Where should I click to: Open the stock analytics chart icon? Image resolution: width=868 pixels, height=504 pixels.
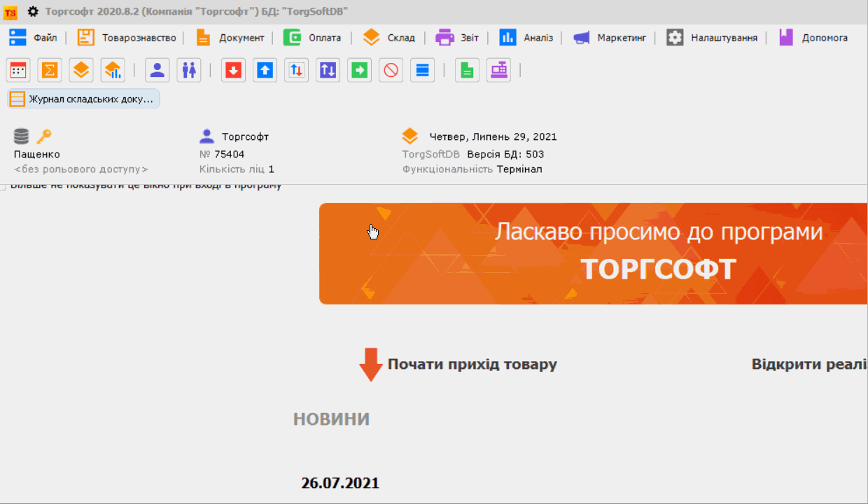113,70
